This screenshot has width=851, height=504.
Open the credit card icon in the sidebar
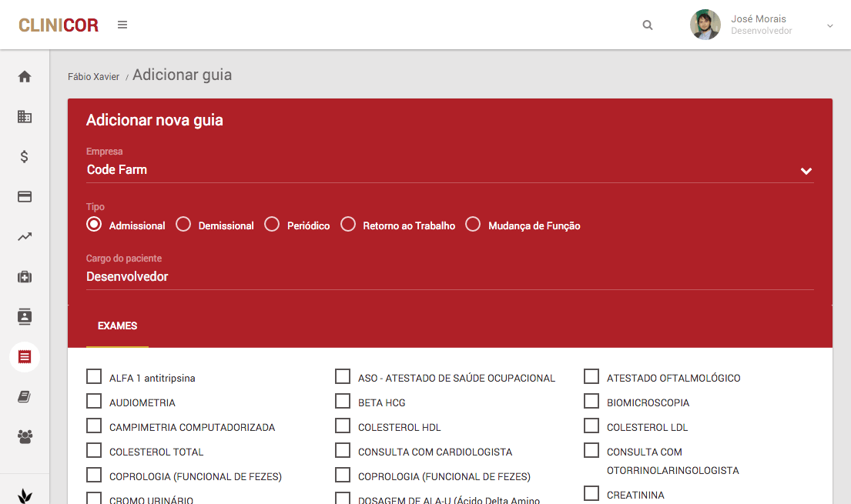click(x=25, y=196)
